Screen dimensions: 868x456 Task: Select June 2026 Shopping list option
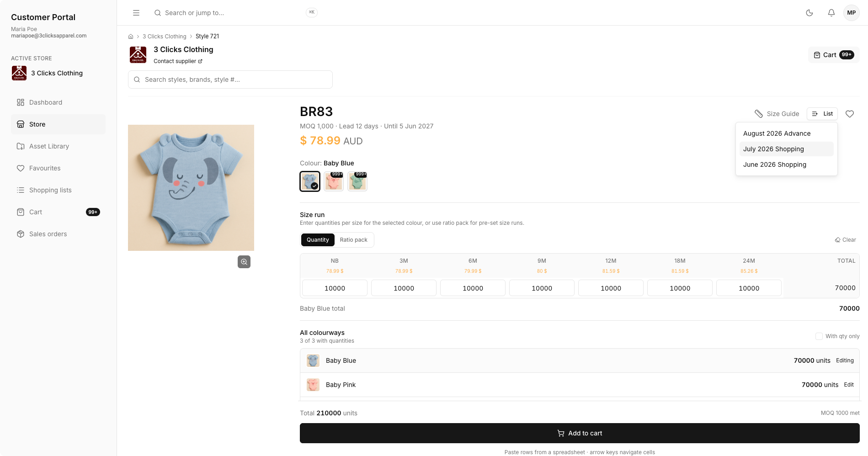coord(786,164)
